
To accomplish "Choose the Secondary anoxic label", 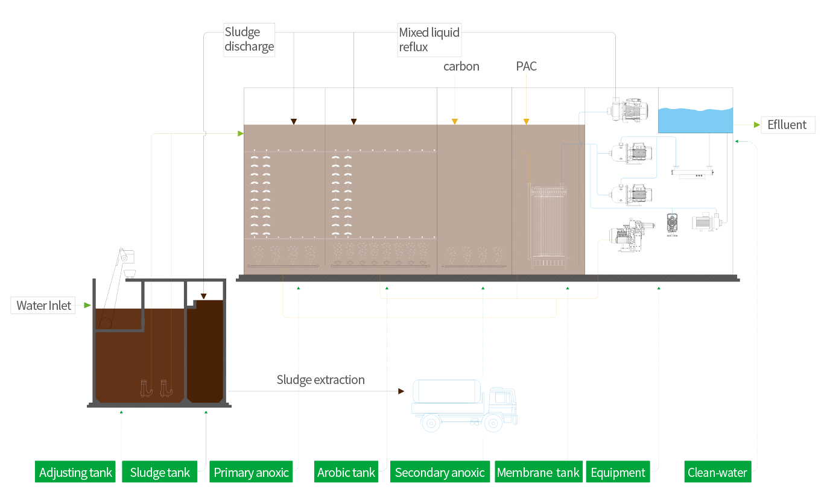I will (440, 472).
